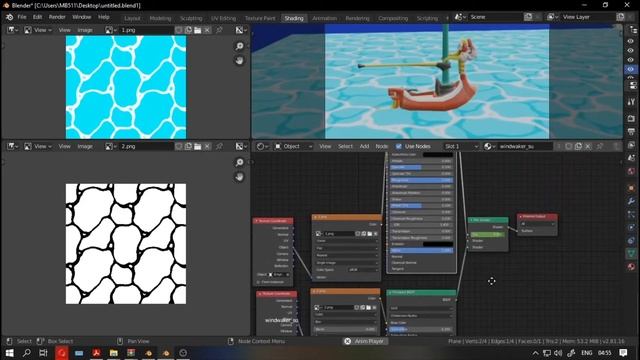Select the Shading workspace tab
Image resolution: width=640 pixels, height=360 pixels.
[294, 18]
